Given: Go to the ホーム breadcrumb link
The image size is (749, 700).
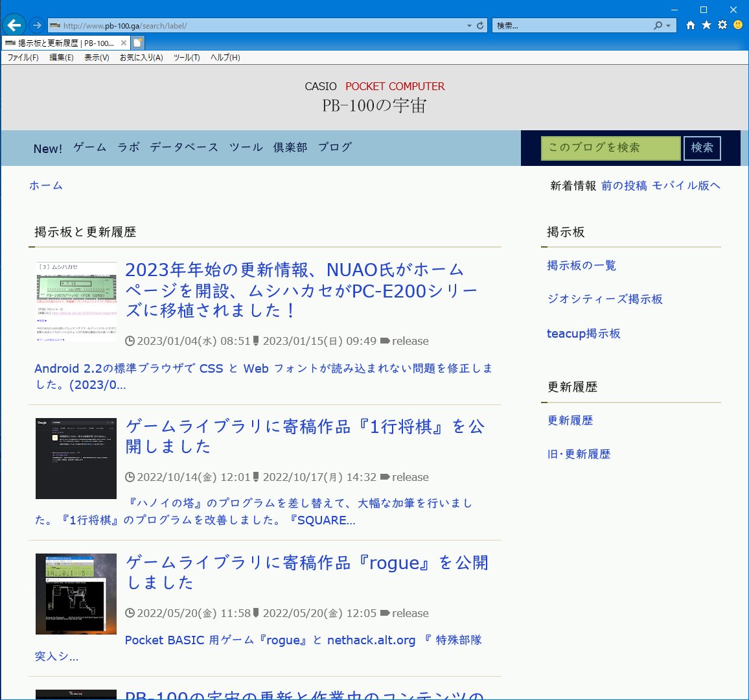Looking at the screenshot, I should click(x=46, y=185).
